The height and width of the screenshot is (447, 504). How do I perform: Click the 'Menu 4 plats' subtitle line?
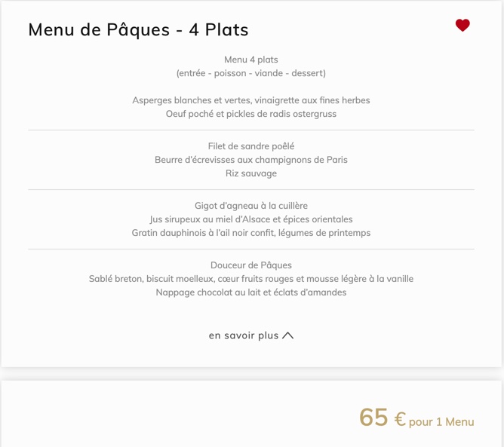[x=251, y=60]
